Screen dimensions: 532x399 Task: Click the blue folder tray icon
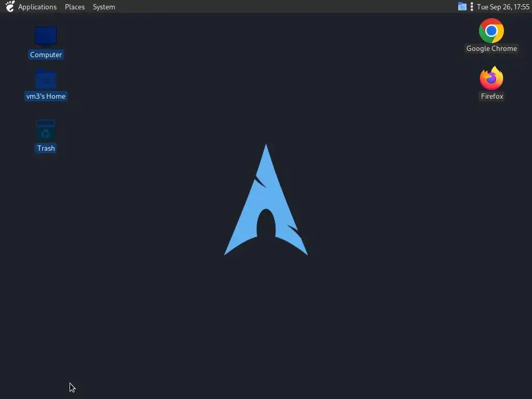(x=462, y=6)
